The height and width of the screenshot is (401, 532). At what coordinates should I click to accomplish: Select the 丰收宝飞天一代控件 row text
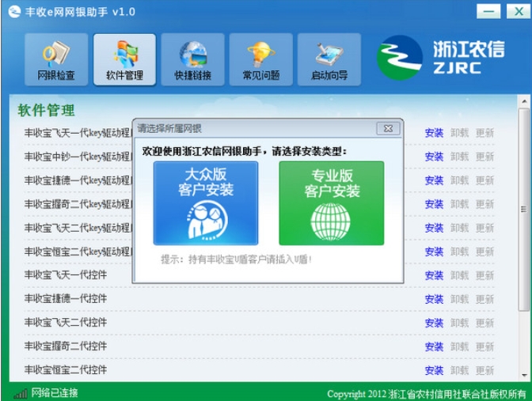(66, 275)
